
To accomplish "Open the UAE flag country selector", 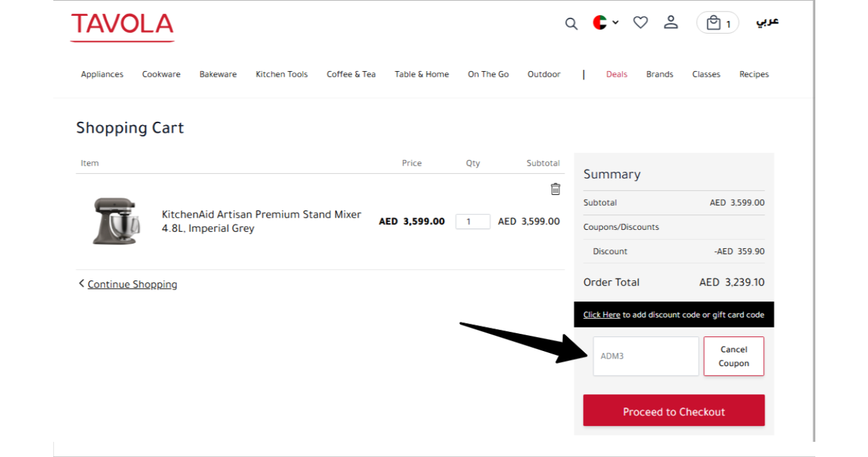I will 606,23.
